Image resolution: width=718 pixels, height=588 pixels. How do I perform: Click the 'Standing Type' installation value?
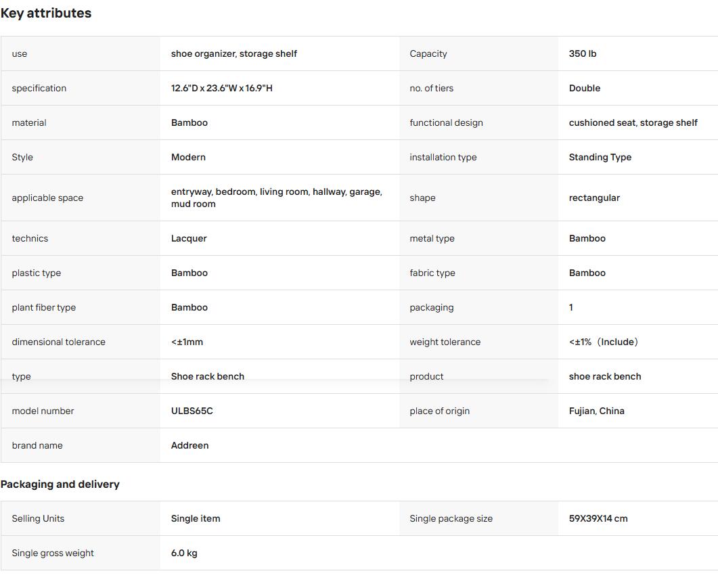point(600,157)
